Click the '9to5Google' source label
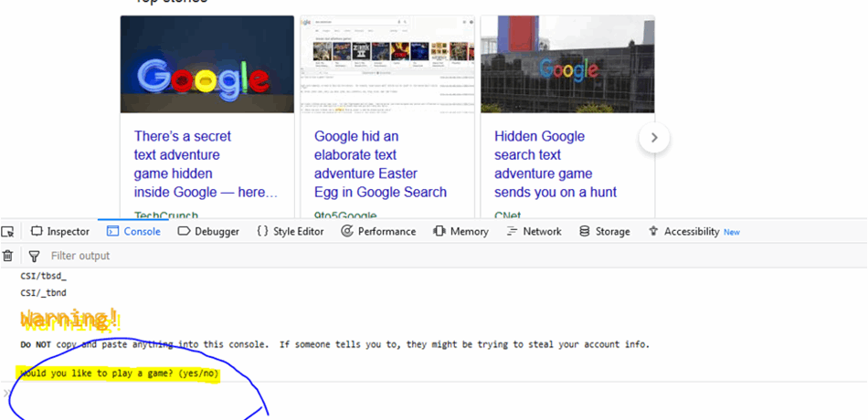868x420 pixels. tap(345, 215)
